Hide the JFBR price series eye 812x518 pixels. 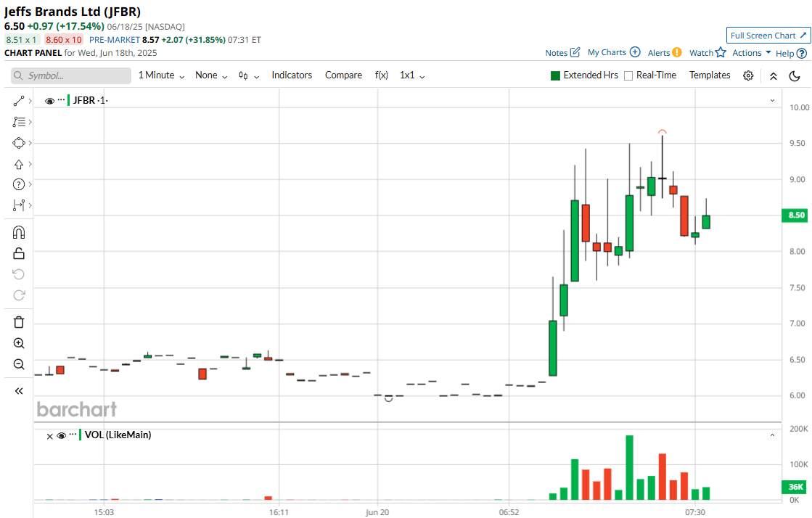click(x=50, y=101)
